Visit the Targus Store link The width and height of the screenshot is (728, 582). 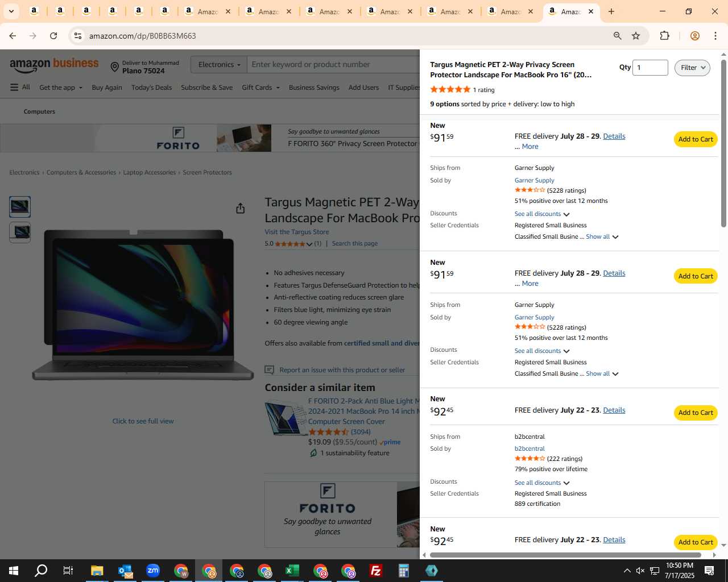297,232
